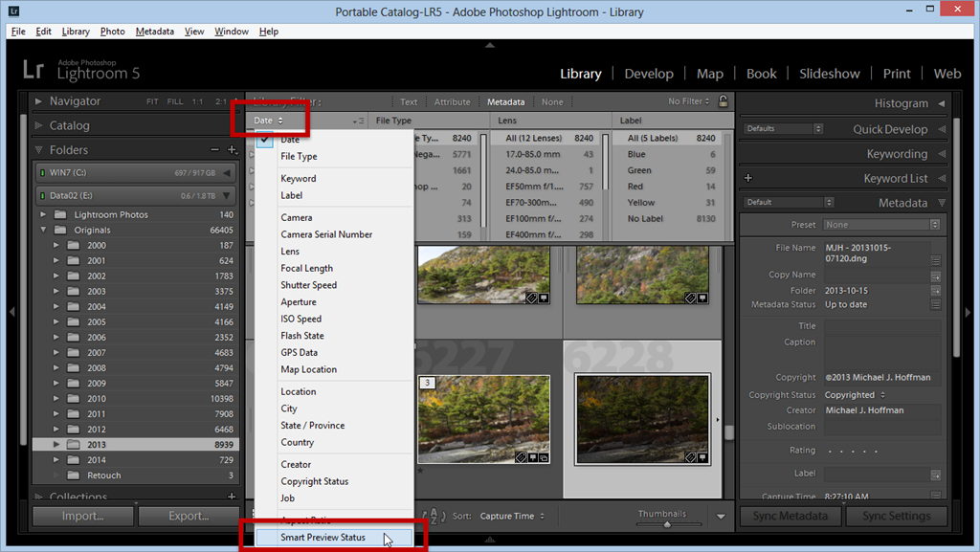Open the Quick Develop Defaults preset dropdown
Viewport: 980px width, 552px height.
click(x=783, y=128)
